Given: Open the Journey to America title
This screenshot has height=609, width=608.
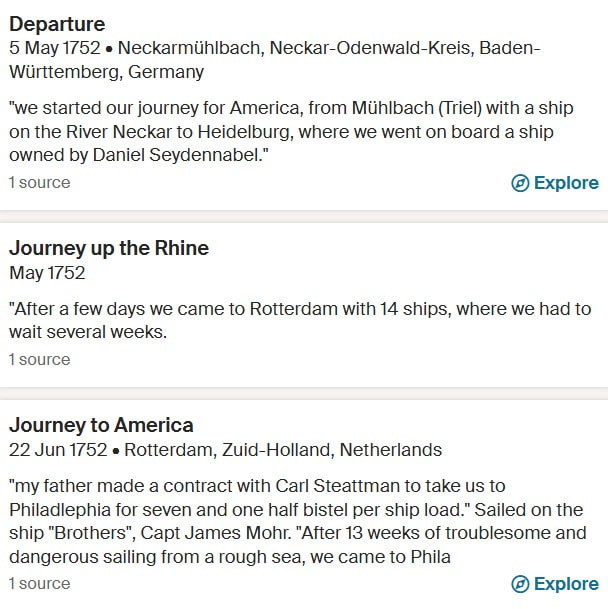Looking at the screenshot, I should (101, 425).
